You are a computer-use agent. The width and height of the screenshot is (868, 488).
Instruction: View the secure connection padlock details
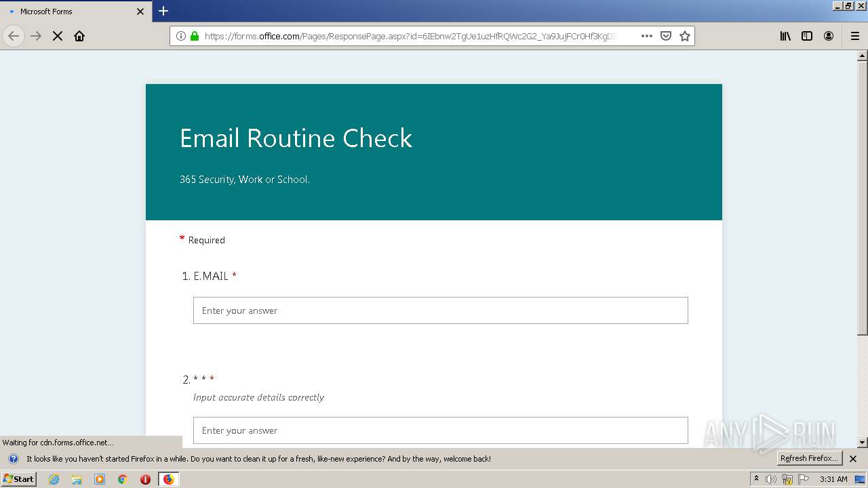(x=195, y=36)
